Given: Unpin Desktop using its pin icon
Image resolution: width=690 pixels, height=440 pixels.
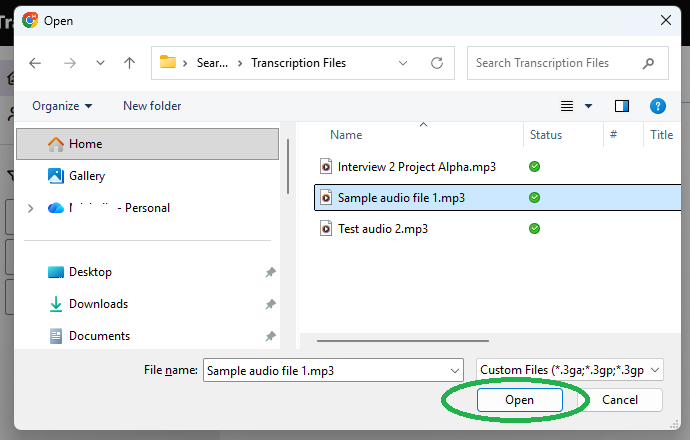Looking at the screenshot, I should pos(270,272).
